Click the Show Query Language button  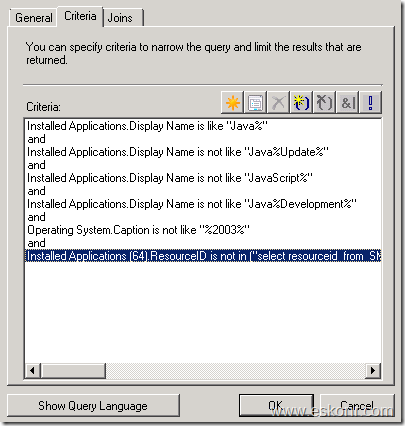click(x=93, y=406)
